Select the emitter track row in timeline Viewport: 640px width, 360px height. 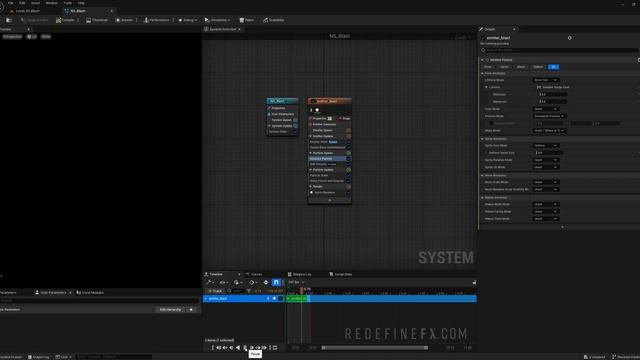tap(244, 299)
